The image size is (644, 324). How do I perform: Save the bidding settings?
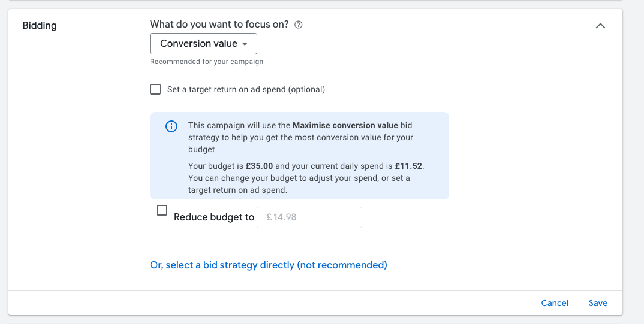598,303
